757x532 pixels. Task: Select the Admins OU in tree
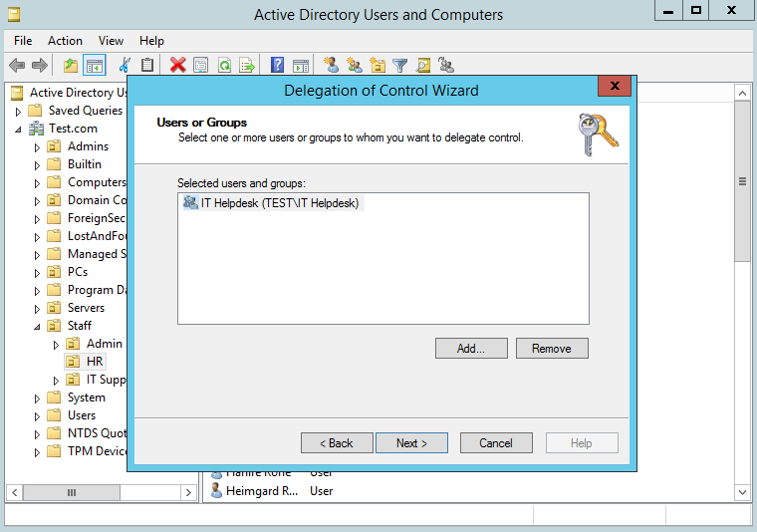point(78,146)
